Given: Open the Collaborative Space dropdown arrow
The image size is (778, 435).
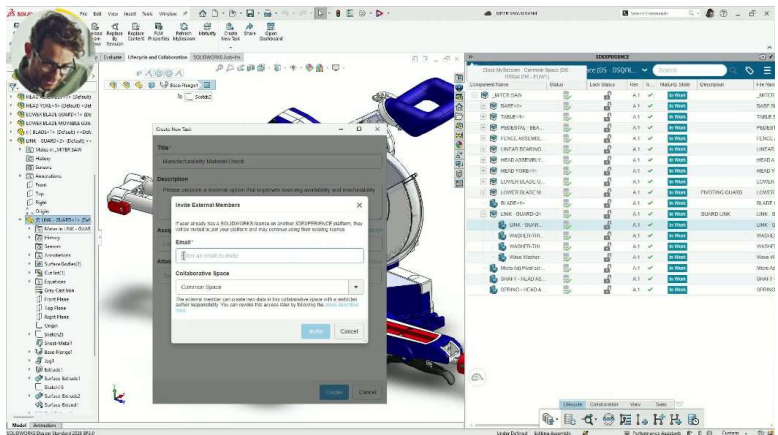Looking at the screenshot, I should [x=356, y=287].
